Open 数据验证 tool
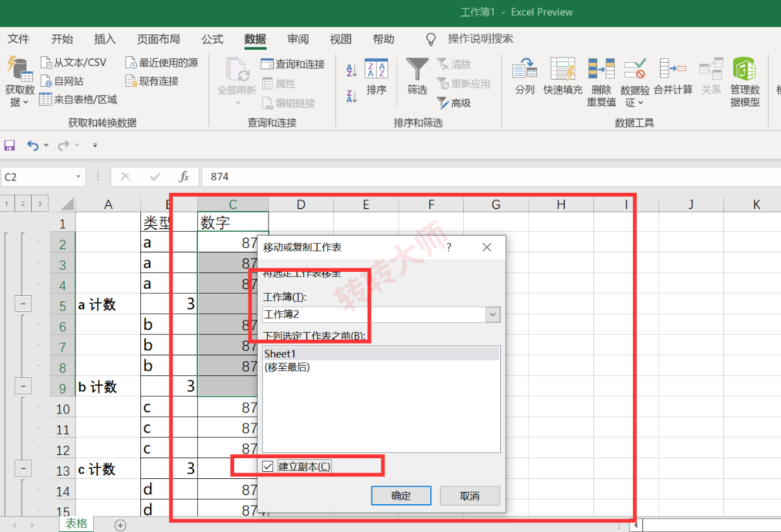 click(635, 83)
